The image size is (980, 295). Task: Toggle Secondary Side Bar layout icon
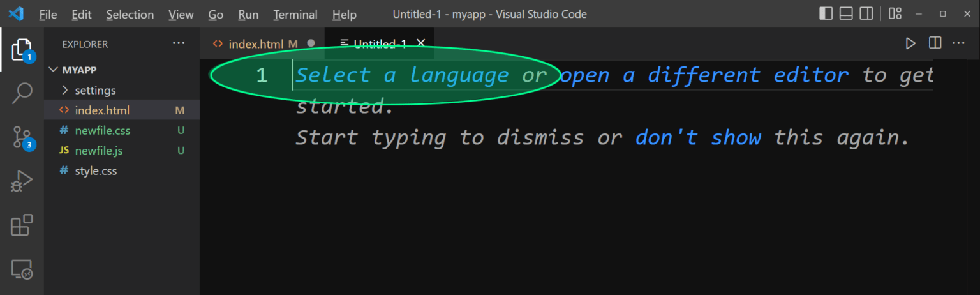click(x=866, y=13)
